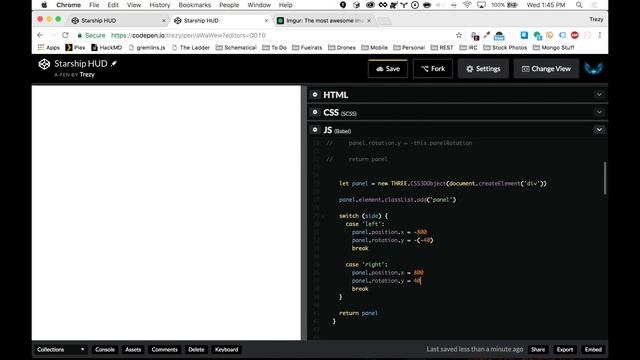Viewport: 640px width, 360px height.
Task: Open the gremlins.js bookmark
Action: pos(147,47)
